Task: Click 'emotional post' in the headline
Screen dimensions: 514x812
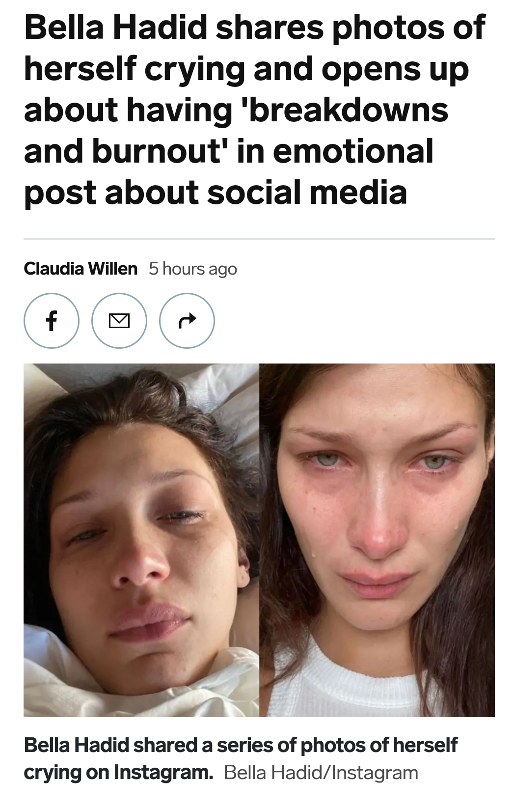Action: (229, 171)
